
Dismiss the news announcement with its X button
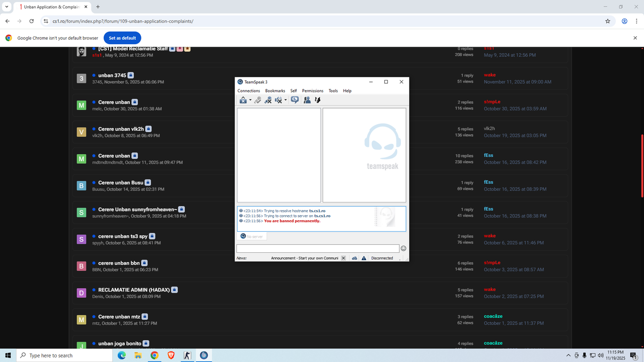click(x=344, y=258)
